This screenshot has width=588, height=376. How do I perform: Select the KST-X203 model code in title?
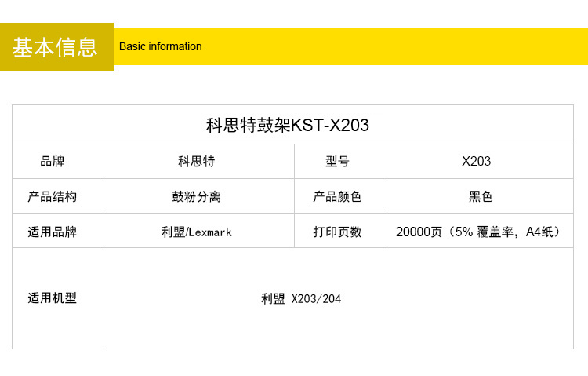click(330, 125)
